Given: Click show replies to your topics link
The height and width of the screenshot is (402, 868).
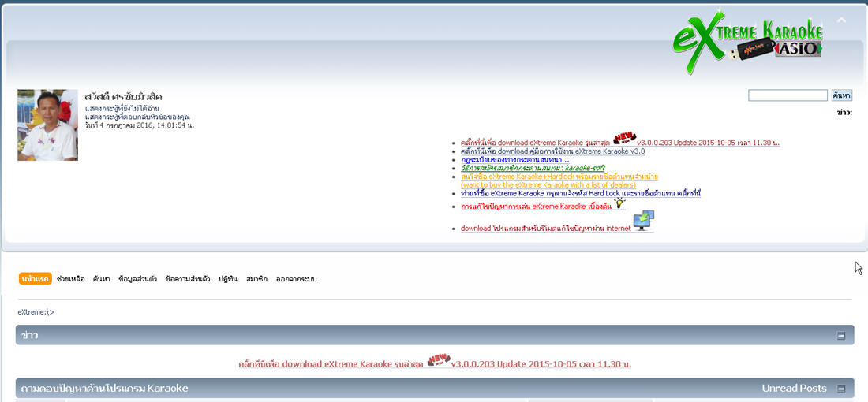Looking at the screenshot, I should pyautogui.click(x=137, y=117).
